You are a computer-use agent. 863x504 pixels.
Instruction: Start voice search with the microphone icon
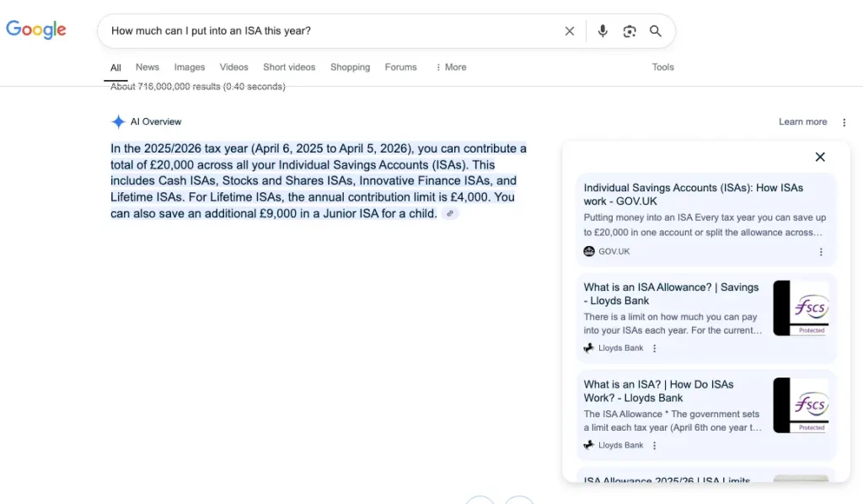603,31
